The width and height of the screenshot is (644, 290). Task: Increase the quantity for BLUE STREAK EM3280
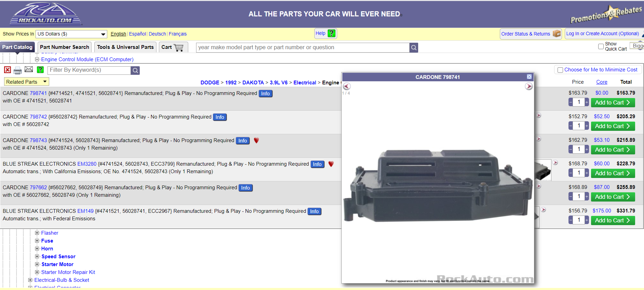[x=587, y=173]
